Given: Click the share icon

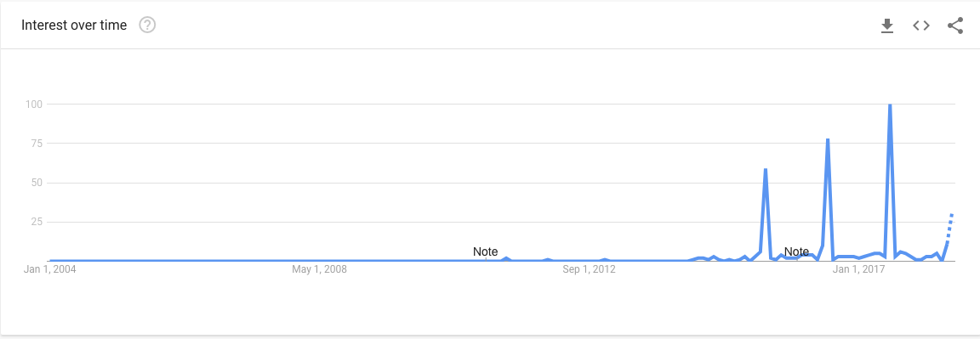Looking at the screenshot, I should point(955,25).
